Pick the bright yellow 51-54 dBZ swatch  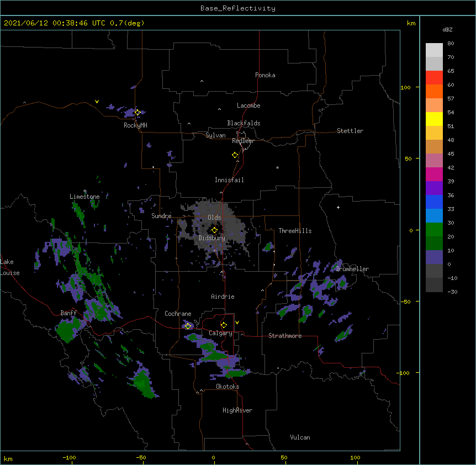coord(434,119)
